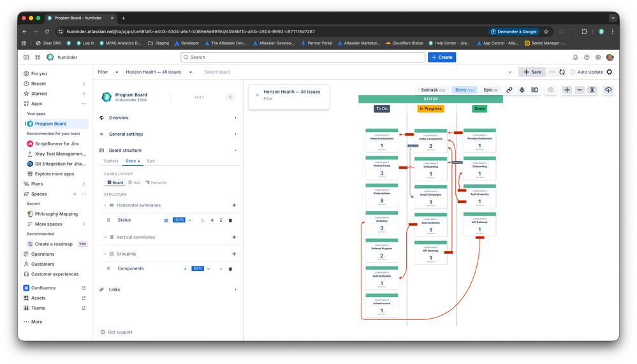The width and height of the screenshot is (637, 364).
Task: Select the Board cards layout
Action: point(115,183)
